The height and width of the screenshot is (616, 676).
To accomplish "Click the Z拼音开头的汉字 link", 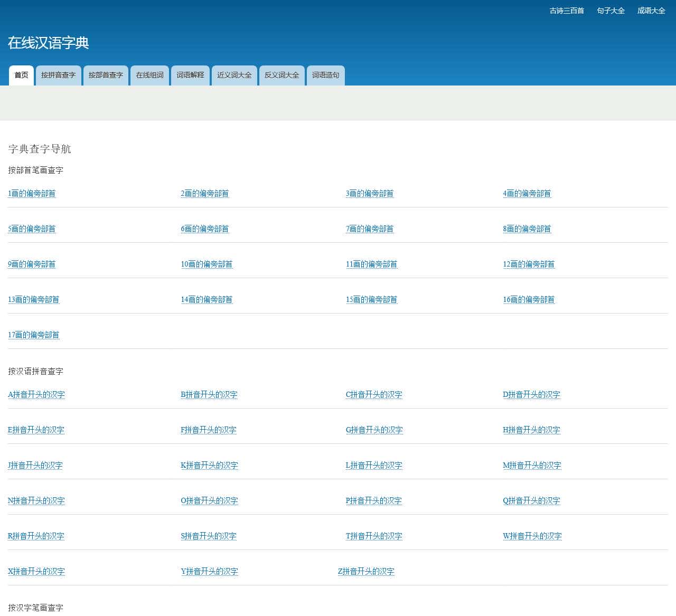I will point(366,572).
